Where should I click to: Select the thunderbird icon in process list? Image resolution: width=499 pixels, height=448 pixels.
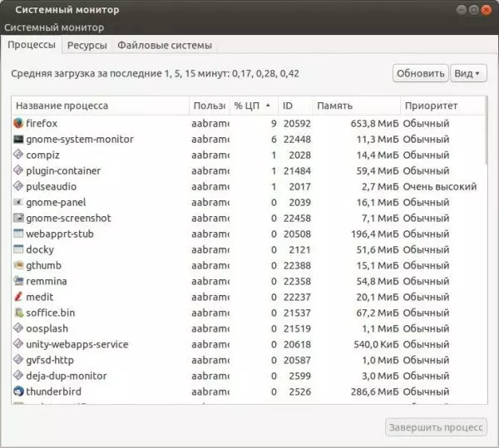tap(19, 391)
